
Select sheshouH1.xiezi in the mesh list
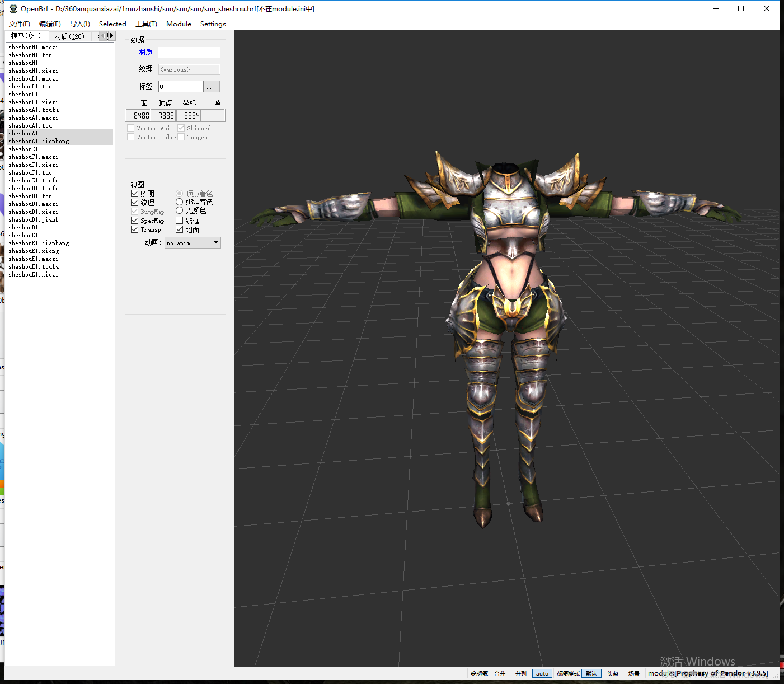59,71
